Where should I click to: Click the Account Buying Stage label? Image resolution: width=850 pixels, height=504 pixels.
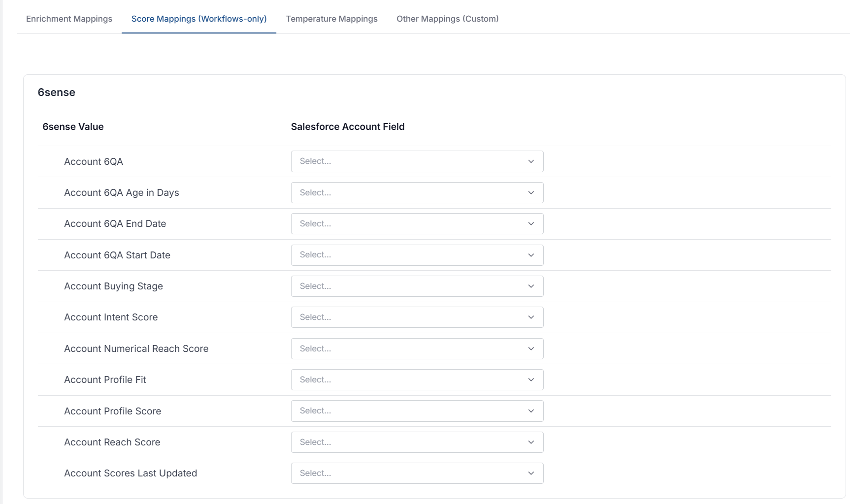(x=113, y=286)
